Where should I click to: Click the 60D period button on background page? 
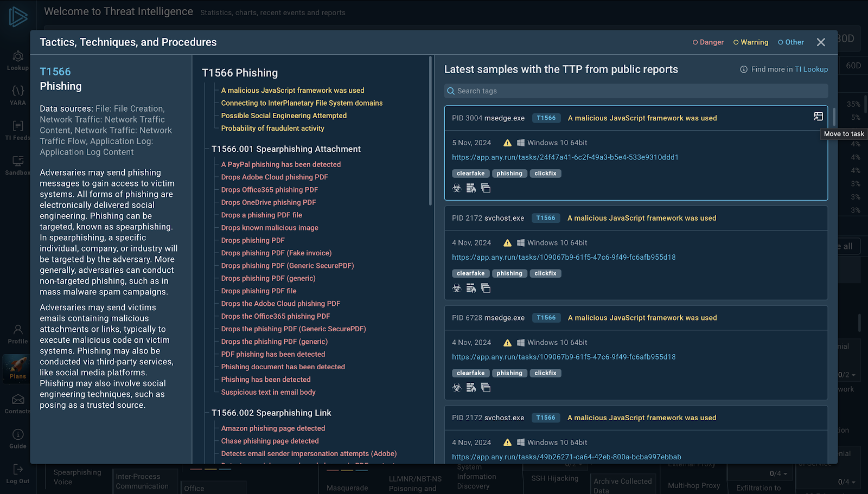853,66
